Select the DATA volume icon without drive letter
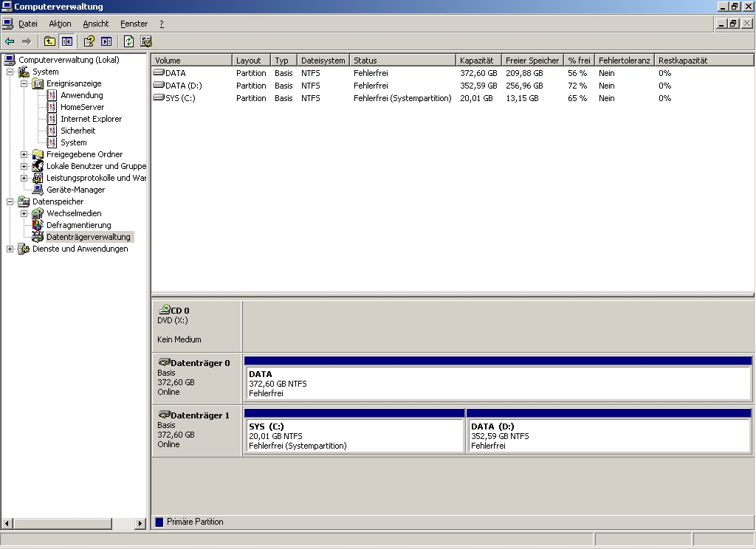Viewport: 756px width, 549px height. (159, 73)
